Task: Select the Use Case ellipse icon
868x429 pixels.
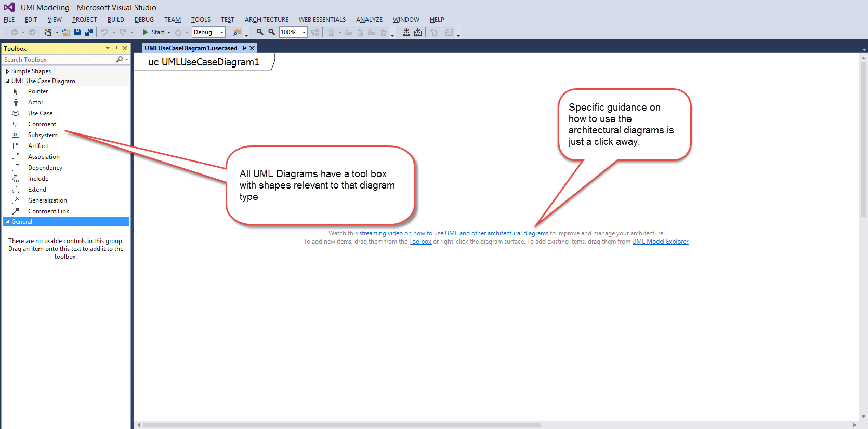Action: [16, 113]
